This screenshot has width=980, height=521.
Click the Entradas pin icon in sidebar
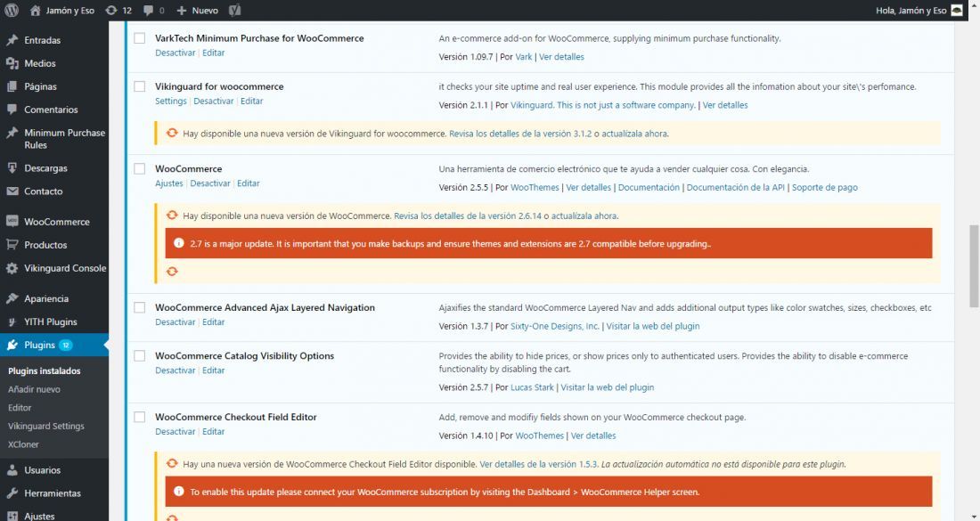tap(12, 40)
